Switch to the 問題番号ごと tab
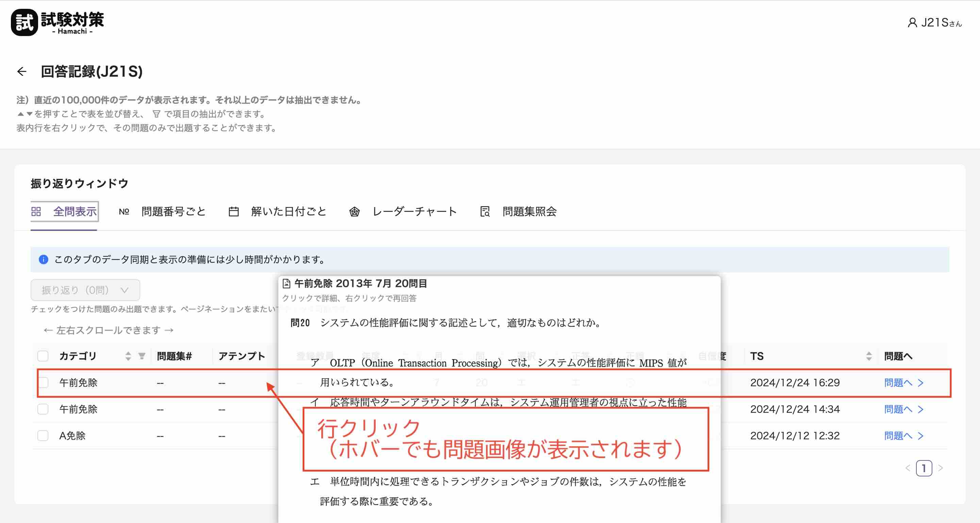The width and height of the screenshot is (980, 523). click(173, 212)
